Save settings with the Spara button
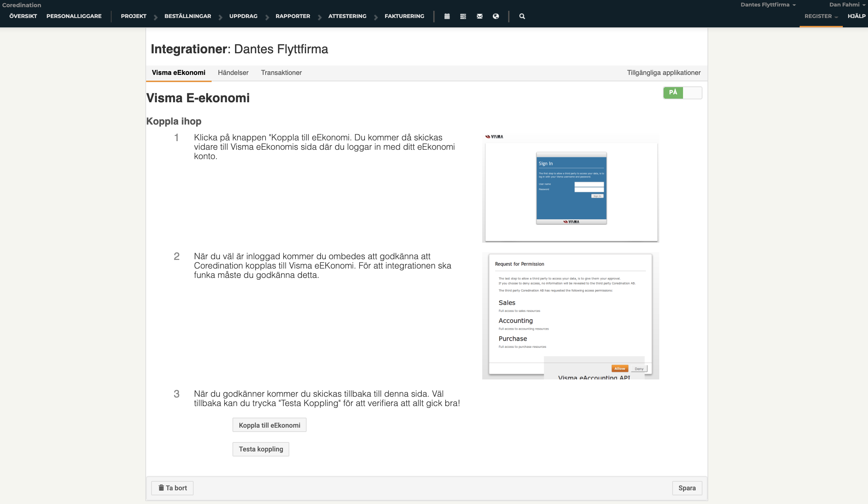Image resolution: width=868 pixels, height=504 pixels. coord(687,488)
